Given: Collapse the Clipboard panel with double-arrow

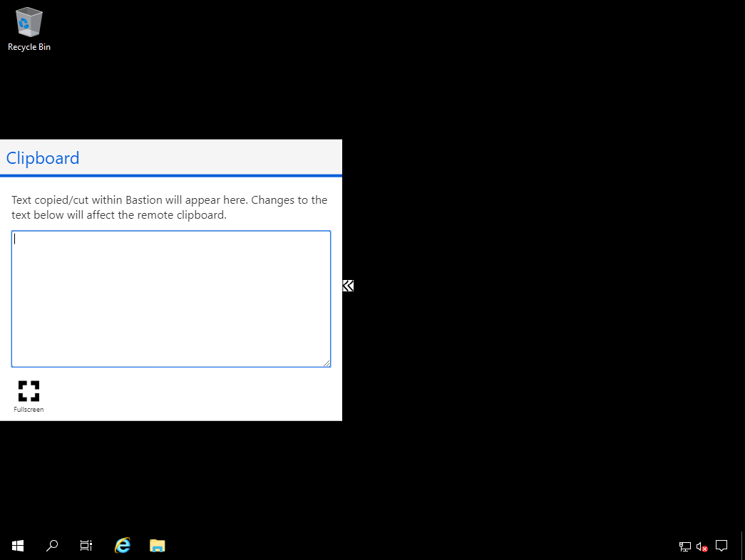Looking at the screenshot, I should coord(349,286).
